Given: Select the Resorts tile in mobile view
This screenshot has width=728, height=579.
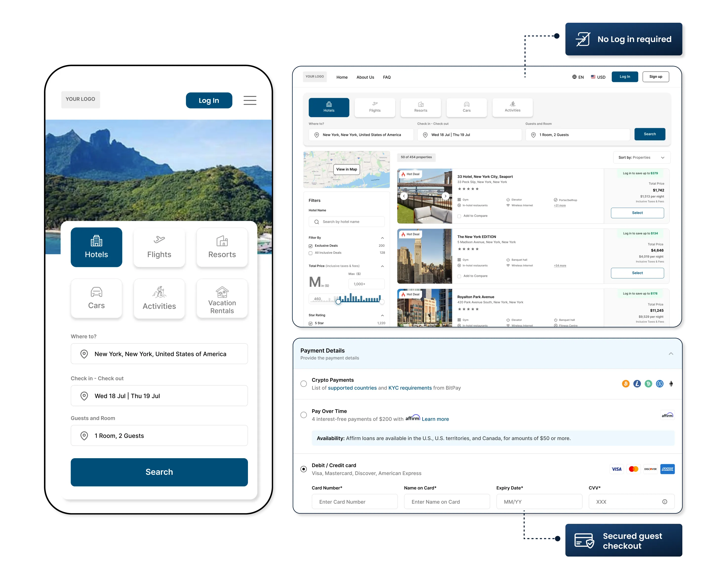Looking at the screenshot, I should click(x=222, y=247).
